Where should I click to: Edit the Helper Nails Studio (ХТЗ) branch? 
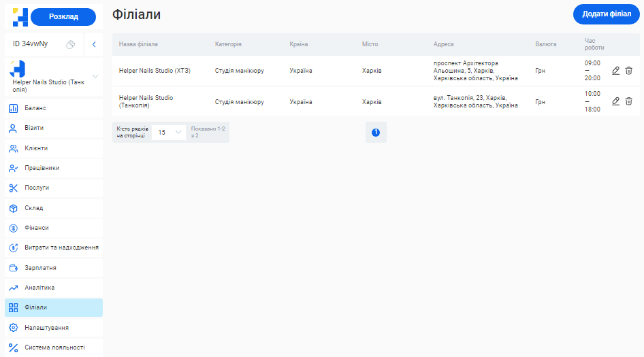tap(615, 71)
